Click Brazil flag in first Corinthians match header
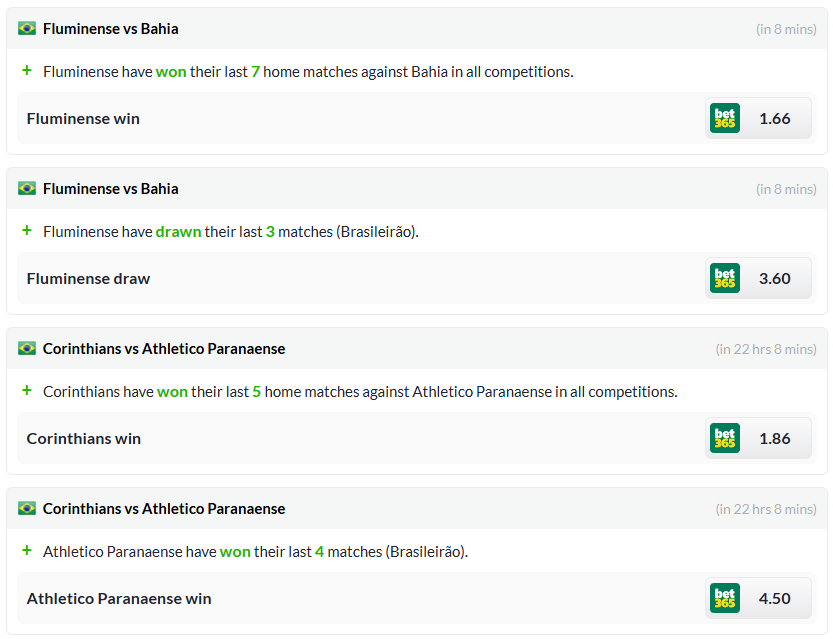Screen dimensions: 833x639 point(27,348)
